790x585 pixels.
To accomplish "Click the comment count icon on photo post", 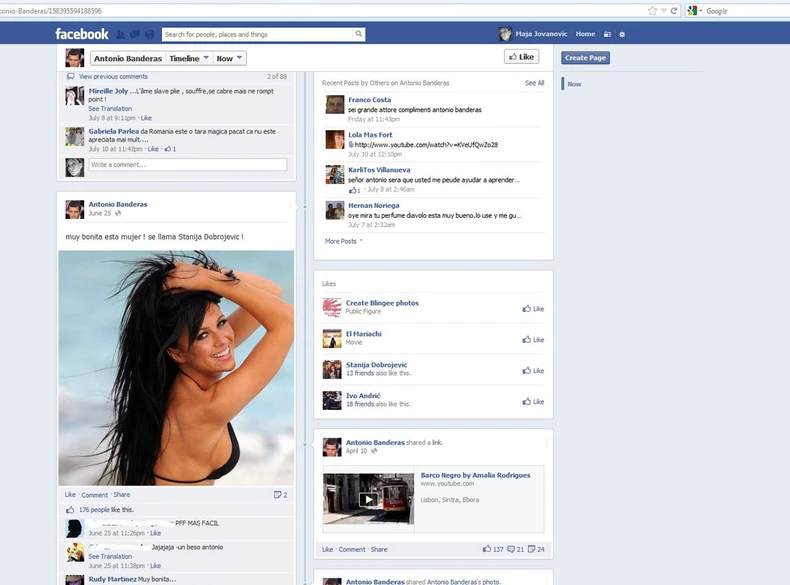I will (280, 495).
